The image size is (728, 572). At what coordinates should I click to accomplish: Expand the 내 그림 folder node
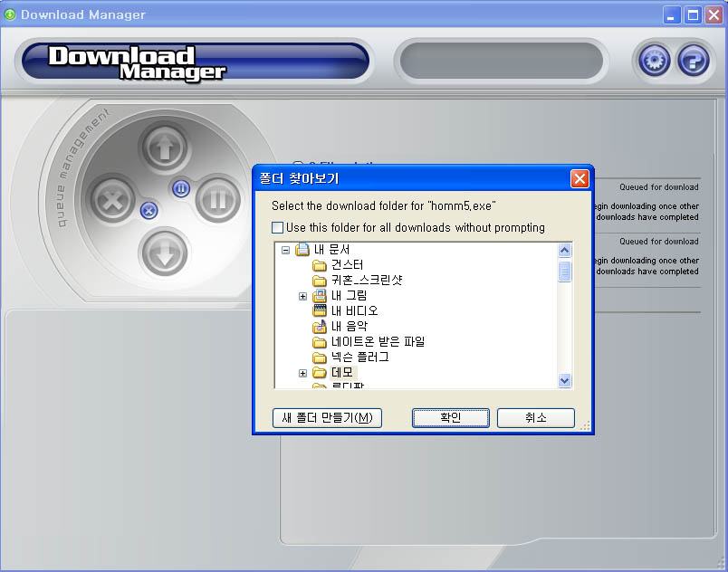[x=303, y=296]
